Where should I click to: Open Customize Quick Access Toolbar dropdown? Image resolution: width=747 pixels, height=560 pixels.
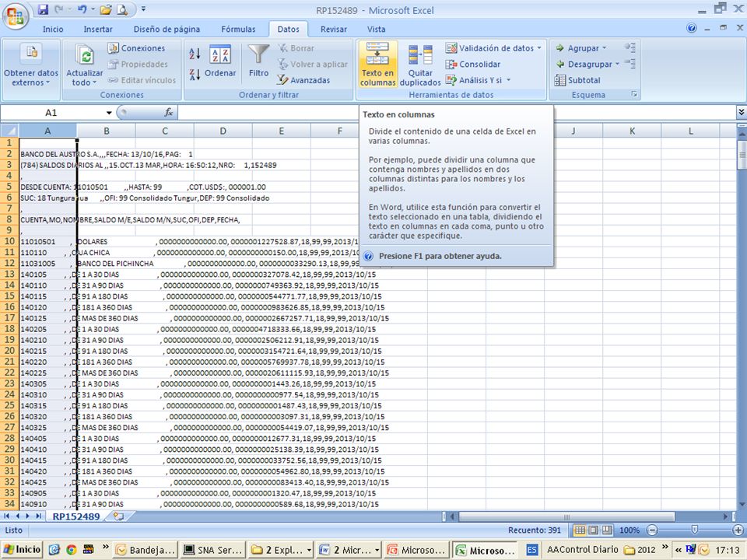click(143, 9)
